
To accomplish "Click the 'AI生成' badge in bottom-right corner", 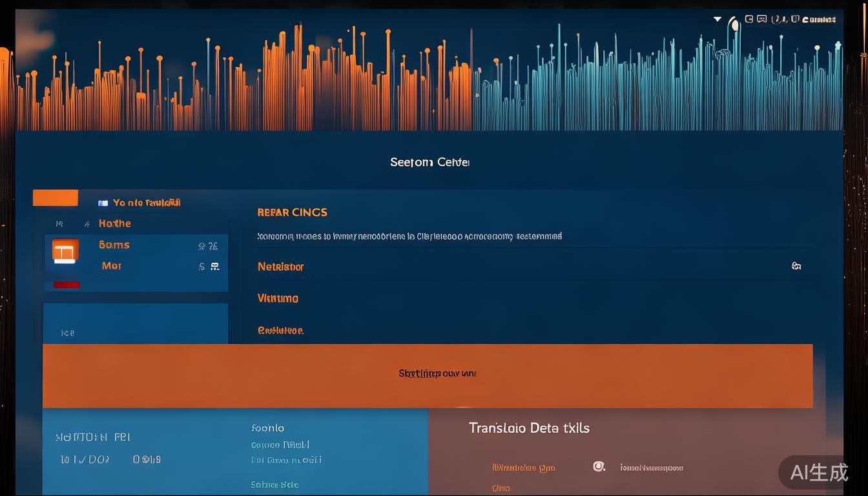I will tap(819, 472).
